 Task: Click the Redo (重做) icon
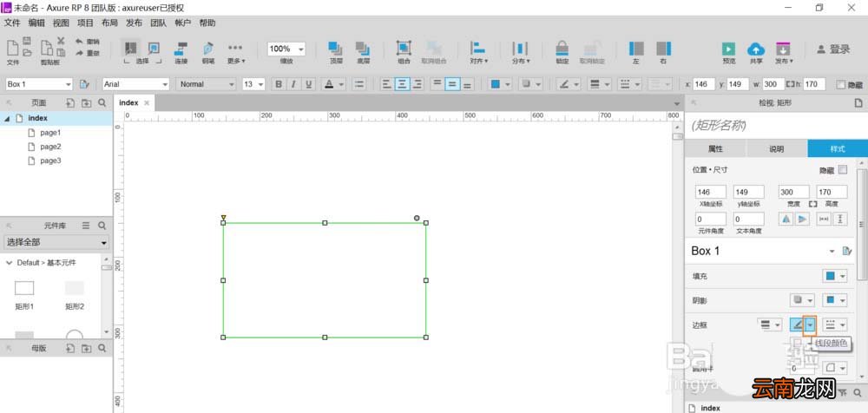pyautogui.click(x=80, y=53)
